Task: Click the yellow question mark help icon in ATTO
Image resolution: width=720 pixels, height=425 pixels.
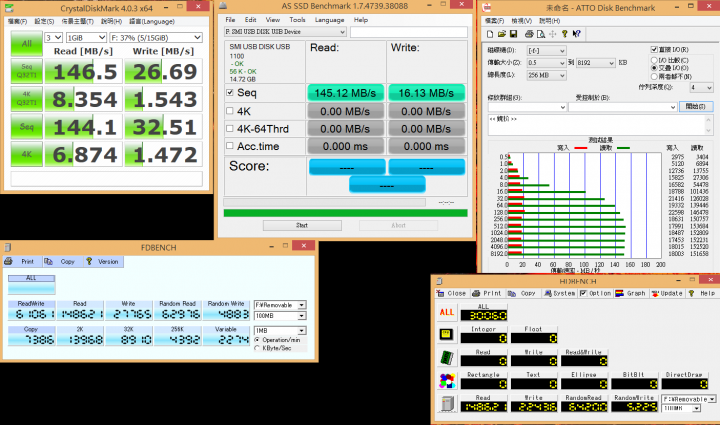Action: [x=565, y=34]
